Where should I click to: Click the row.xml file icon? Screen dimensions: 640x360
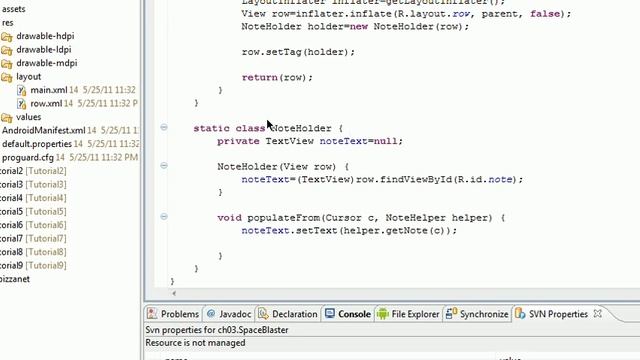tap(22, 104)
